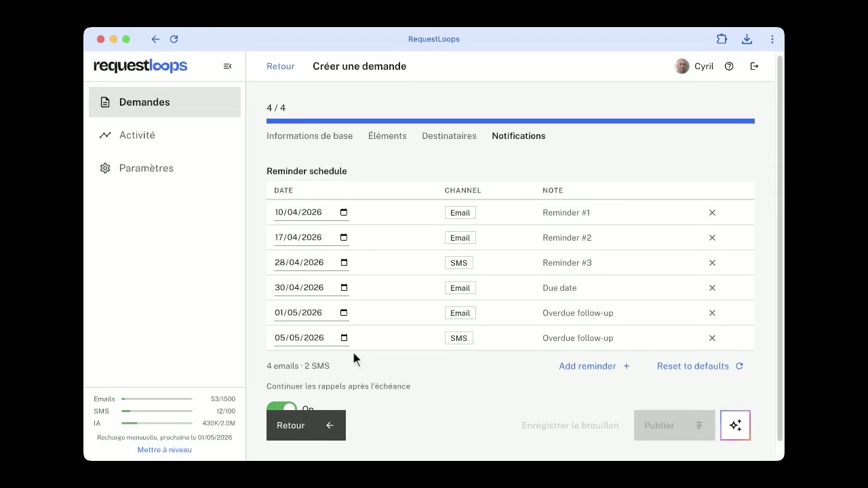
Task: Open the browser extensions icon
Action: click(x=722, y=39)
